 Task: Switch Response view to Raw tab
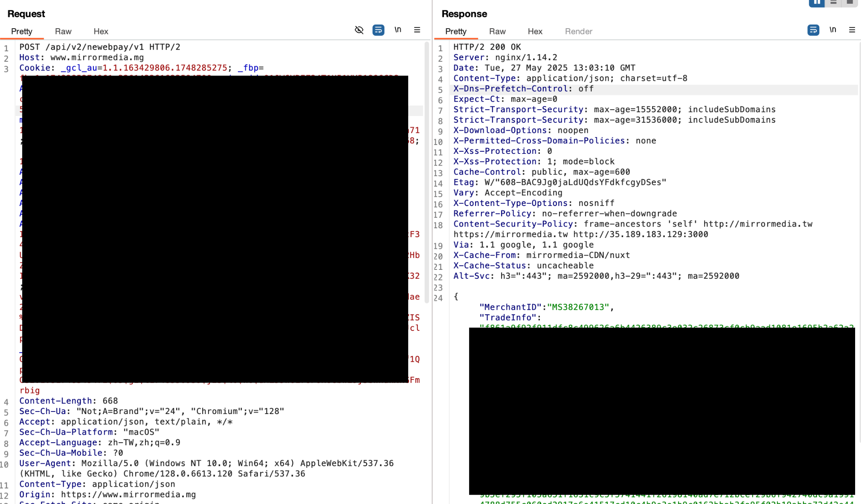coord(497,32)
